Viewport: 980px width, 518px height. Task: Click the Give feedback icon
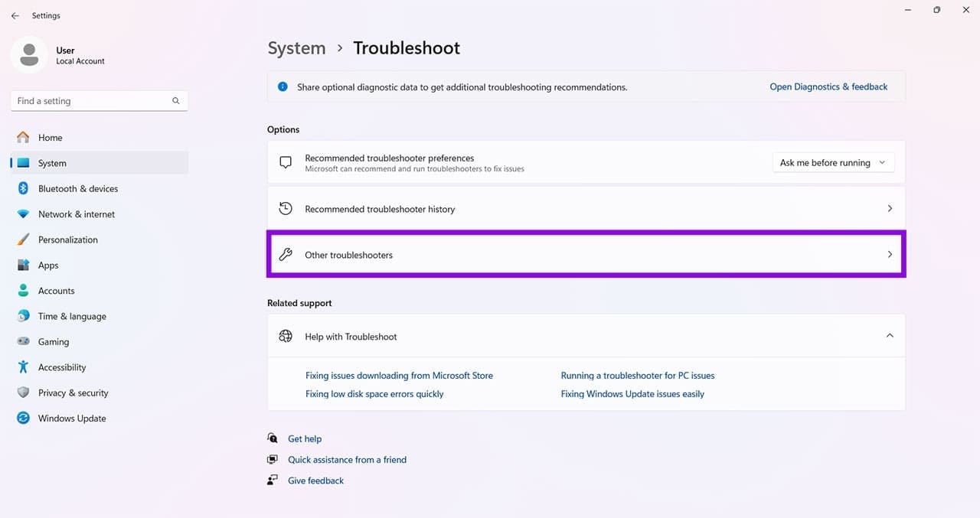point(273,481)
